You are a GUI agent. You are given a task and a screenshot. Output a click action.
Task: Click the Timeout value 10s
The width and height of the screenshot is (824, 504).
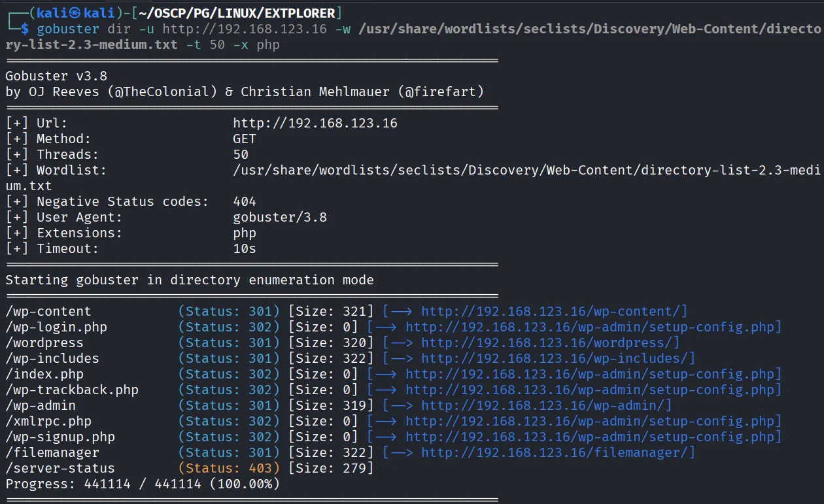coord(245,248)
